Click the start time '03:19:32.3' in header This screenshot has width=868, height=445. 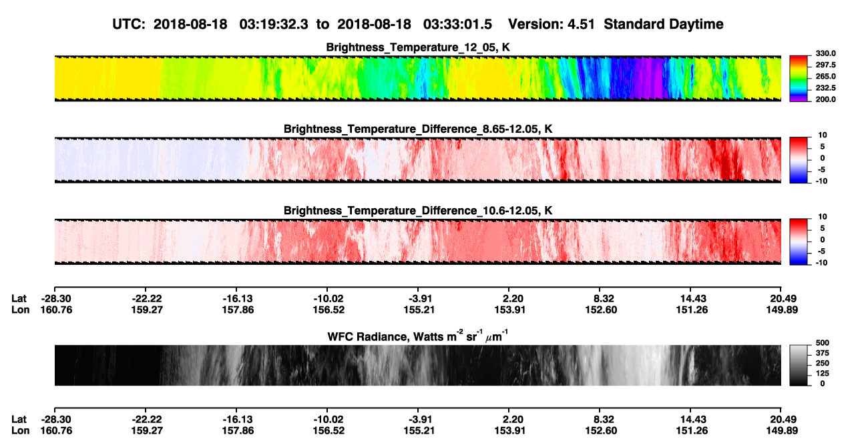pyautogui.click(x=275, y=24)
